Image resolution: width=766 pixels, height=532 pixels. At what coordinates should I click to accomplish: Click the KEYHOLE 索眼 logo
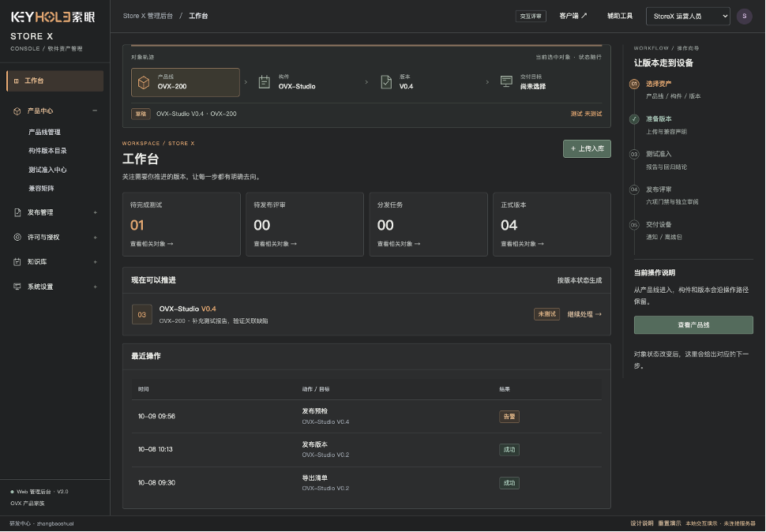coord(53,17)
